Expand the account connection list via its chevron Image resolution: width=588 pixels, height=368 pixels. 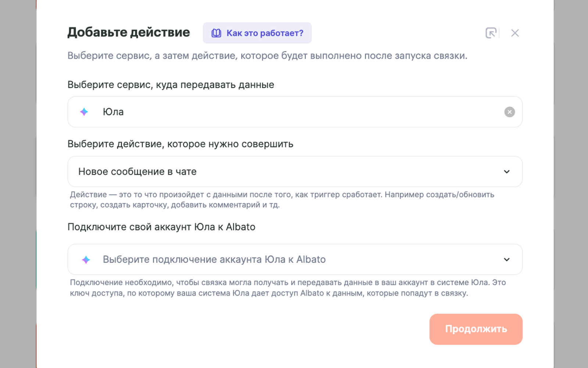507,260
